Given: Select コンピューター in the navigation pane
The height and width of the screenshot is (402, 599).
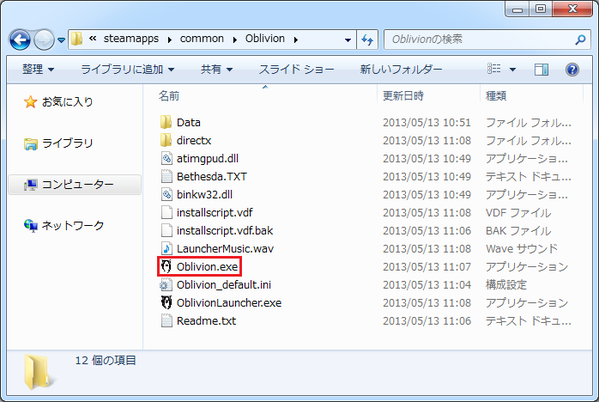Looking at the screenshot, I should pyautogui.click(x=78, y=184).
